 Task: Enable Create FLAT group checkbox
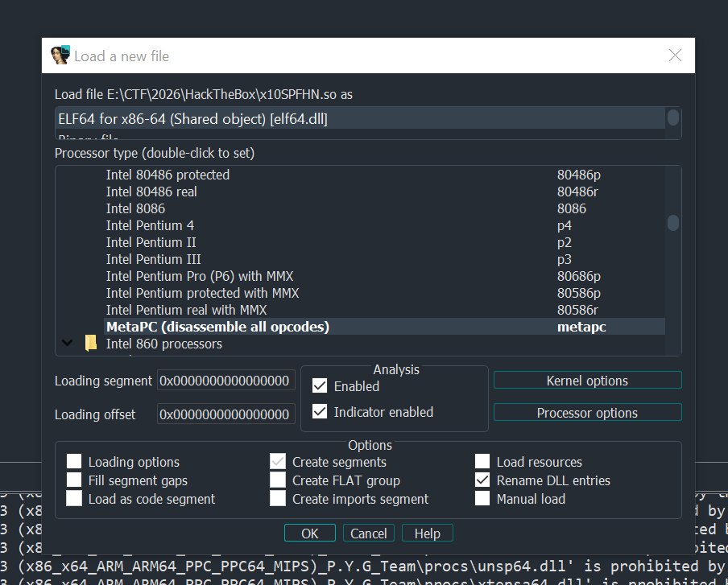(x=278, y=480)
